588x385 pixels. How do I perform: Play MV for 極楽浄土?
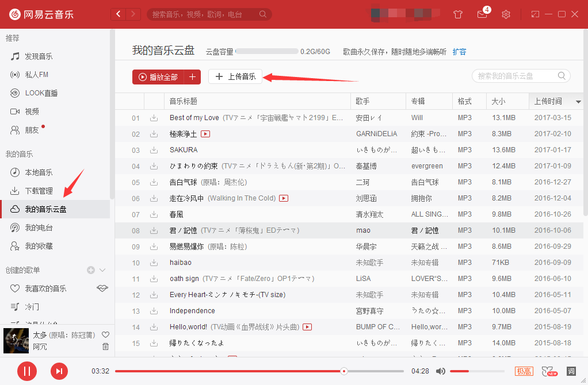[x=205, y=134]
